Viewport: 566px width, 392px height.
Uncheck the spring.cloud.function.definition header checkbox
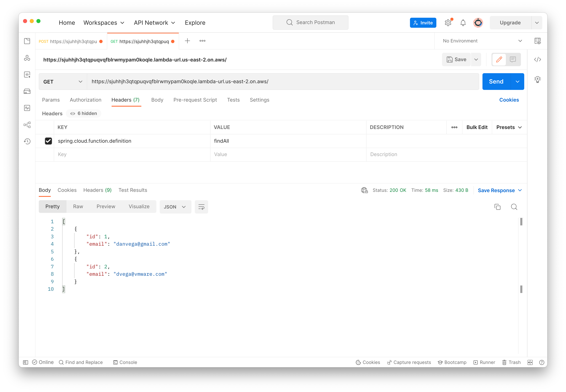(48, 141)
